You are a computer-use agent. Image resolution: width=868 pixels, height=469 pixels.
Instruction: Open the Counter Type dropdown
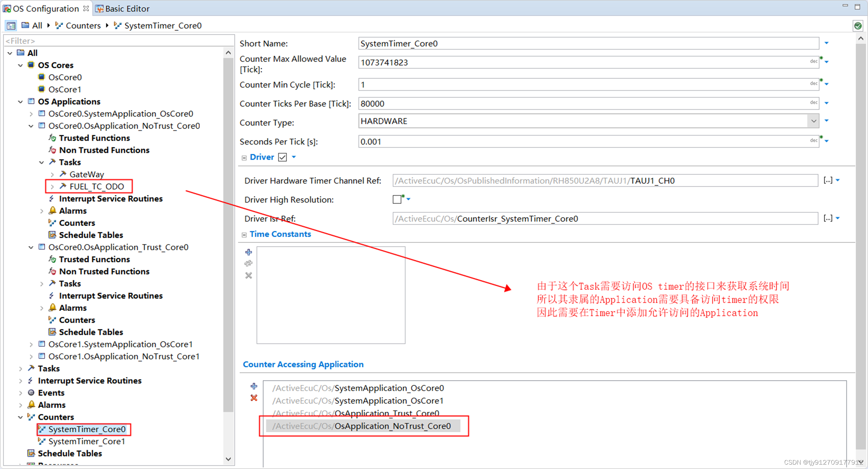[814, 121]
